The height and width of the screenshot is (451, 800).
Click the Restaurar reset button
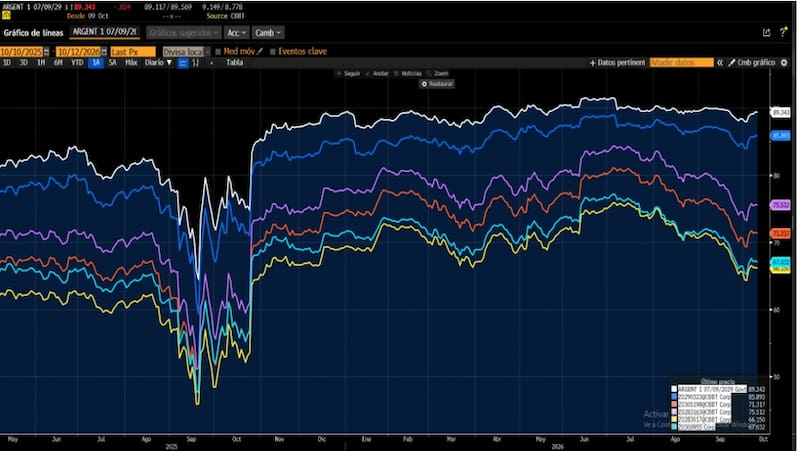click(x=437, y=84)
